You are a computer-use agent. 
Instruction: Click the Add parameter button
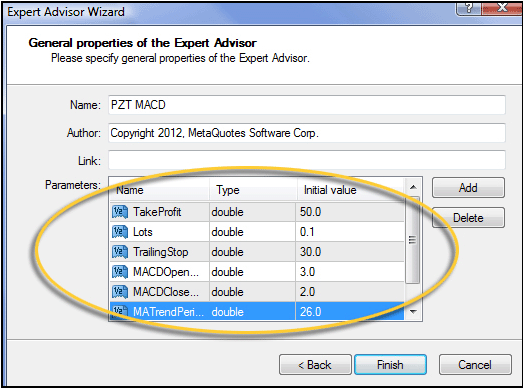coord(468,187)
